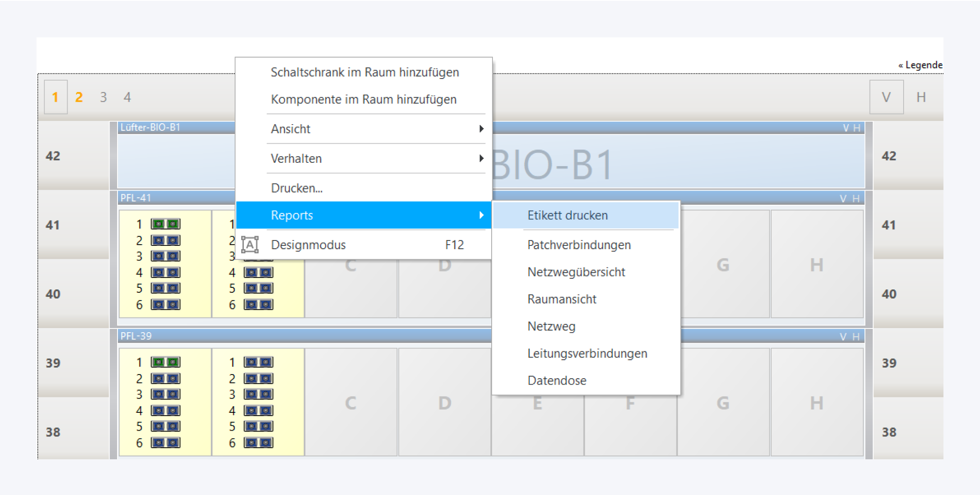Toggle the V front view button

pyautogui.click(x=886, y=97)
